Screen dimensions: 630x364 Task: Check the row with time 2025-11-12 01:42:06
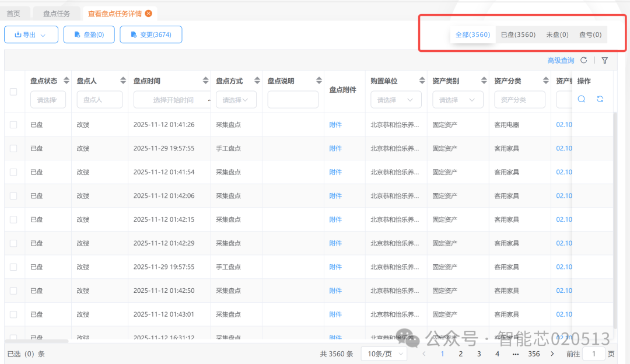(13, 196)
